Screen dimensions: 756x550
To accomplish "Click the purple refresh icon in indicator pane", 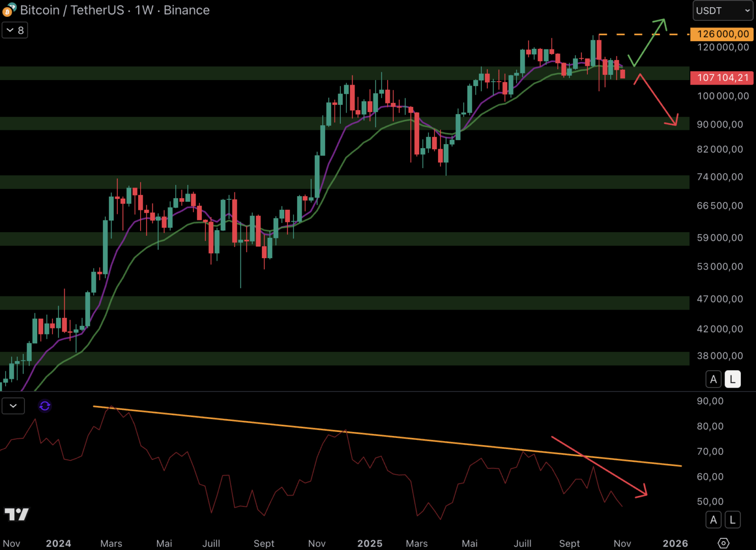I will [45, 406].
